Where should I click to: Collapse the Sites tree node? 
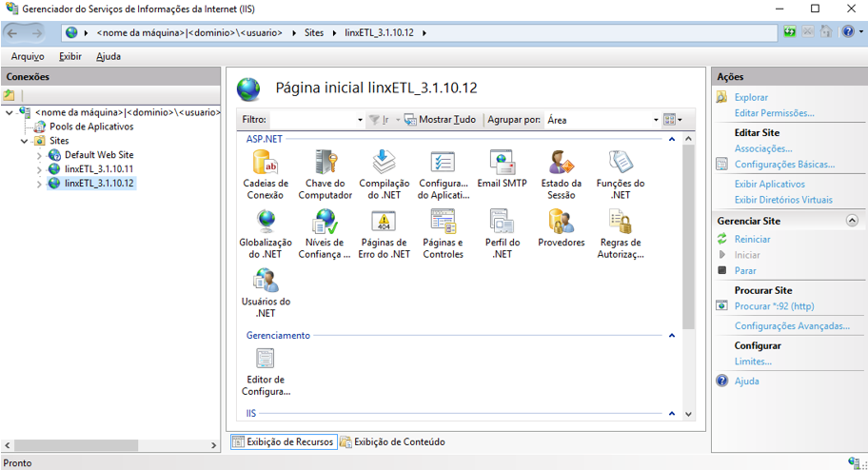tap(25, 141)
